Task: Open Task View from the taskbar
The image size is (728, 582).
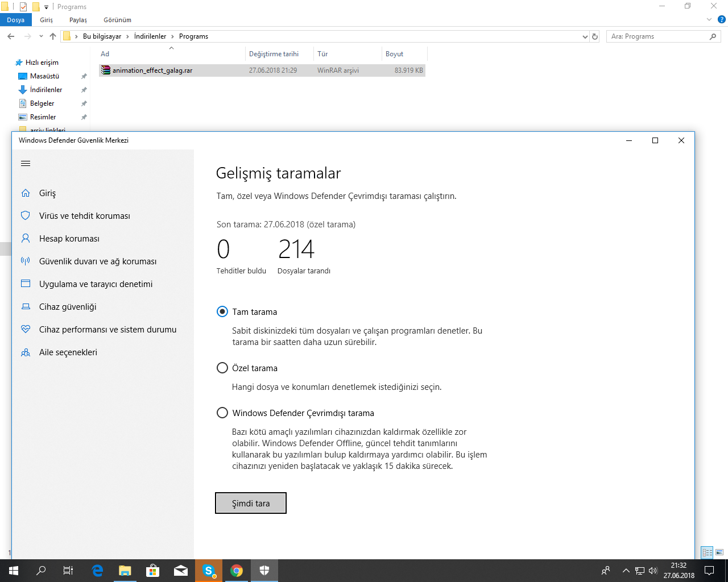Action: click(68, 571)
